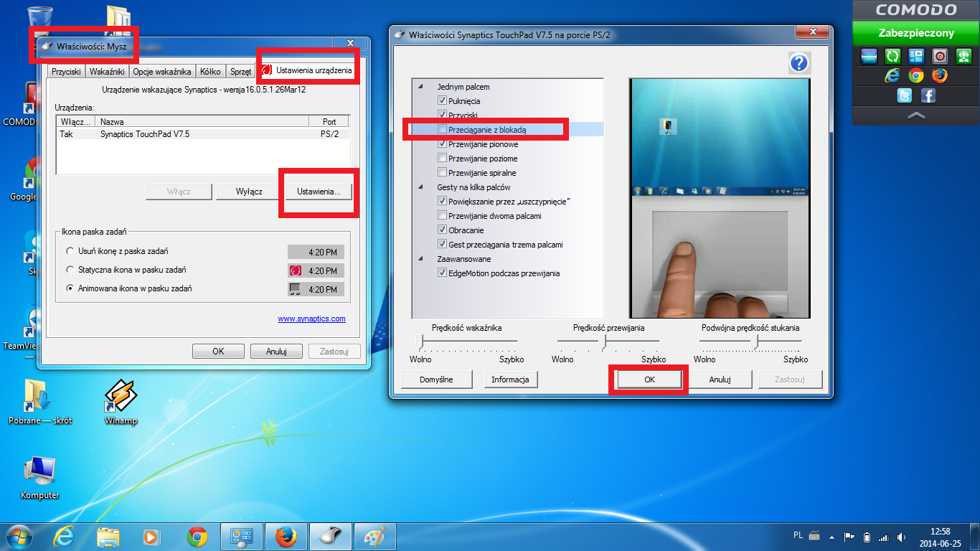Collapse the Jednym palcem group
The width and height of the screenshot is (980, 551).
pyautogui.click(x=420, y=87)
